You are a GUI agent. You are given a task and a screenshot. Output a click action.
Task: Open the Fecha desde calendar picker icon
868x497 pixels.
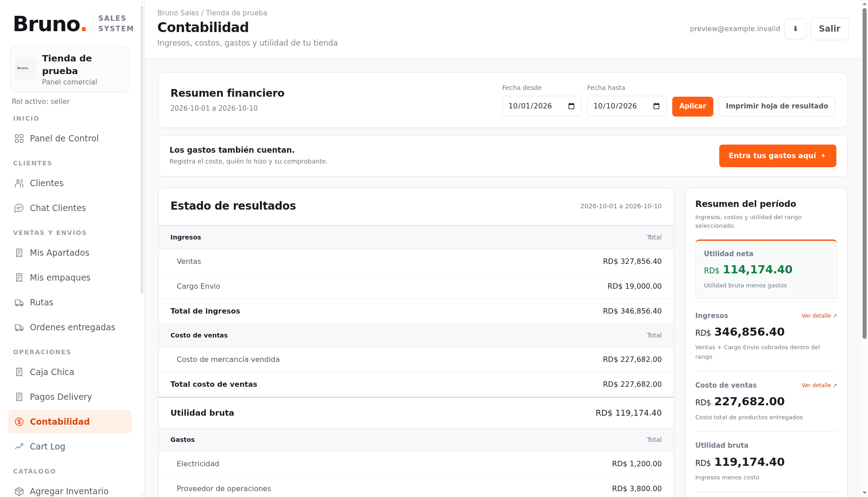click(x=571, y=106)
